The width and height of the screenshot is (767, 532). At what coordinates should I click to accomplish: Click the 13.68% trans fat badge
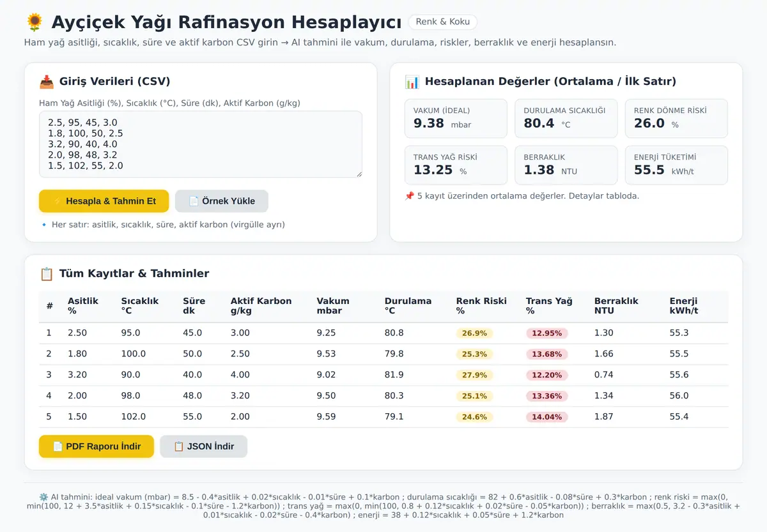coord(546,354)
